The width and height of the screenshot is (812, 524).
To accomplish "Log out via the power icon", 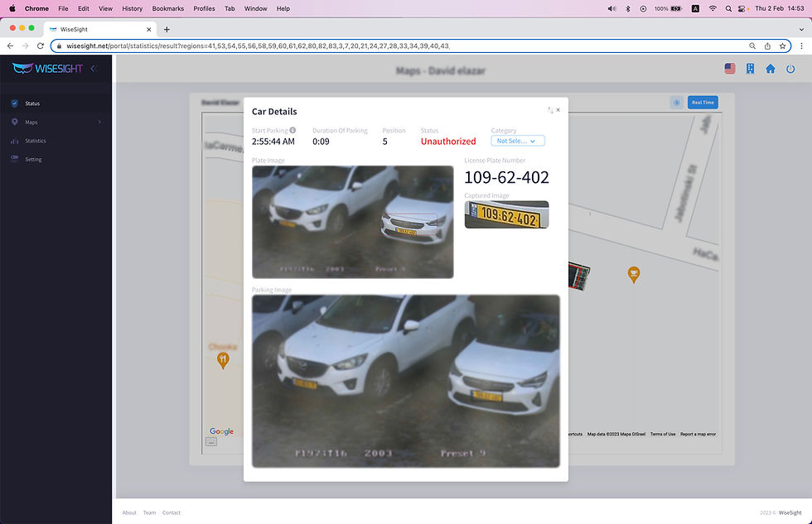I will tap(790, 69).
